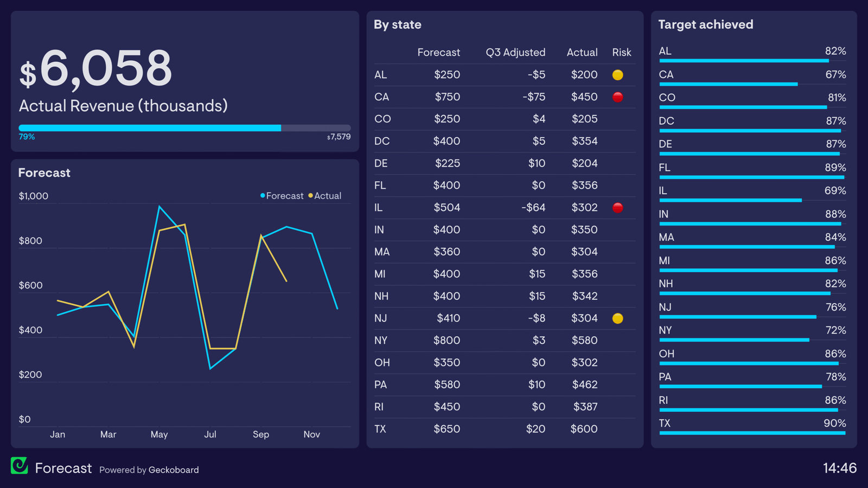Click the By state widget title

(x=398, y=25)
